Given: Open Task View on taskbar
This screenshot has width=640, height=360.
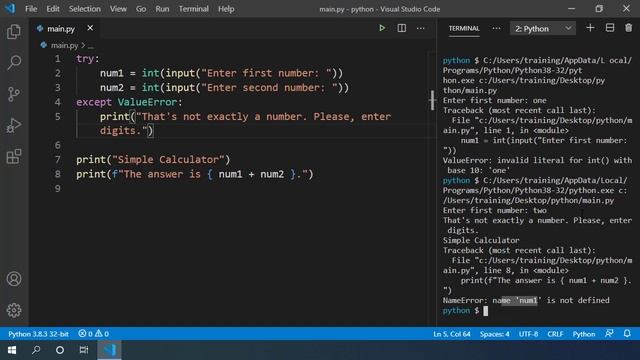Looking at the screenshot, I should tap(84, 350).
